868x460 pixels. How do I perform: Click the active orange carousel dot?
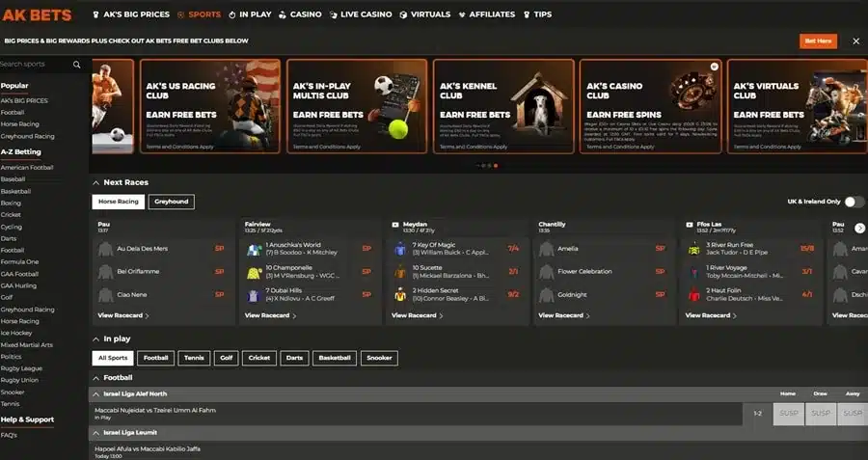(496, 166)
